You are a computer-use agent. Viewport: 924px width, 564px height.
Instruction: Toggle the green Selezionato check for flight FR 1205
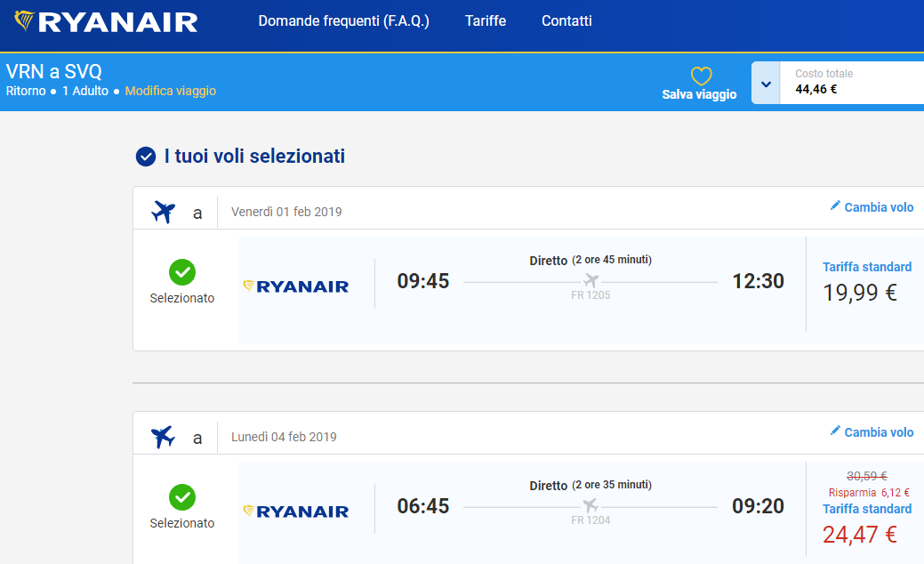[x=182, y=272]
